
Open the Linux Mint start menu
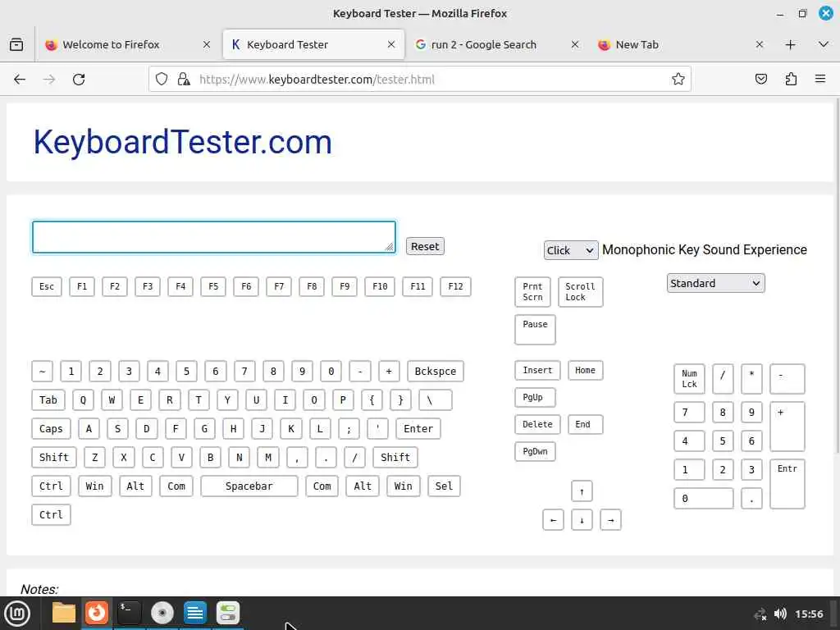17,614
